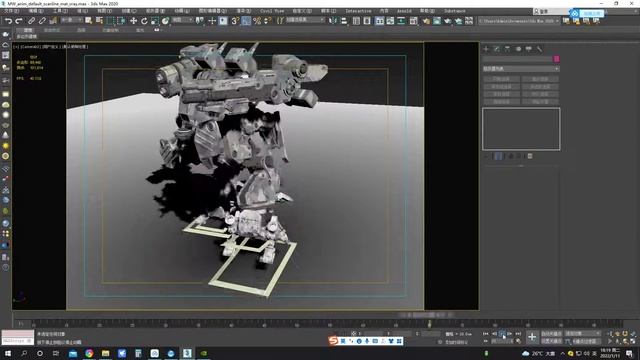Image resolution: width=640 pixels, height=360 pixels.
Task: Select the Select and Link tool
Action: pos(31,21)
